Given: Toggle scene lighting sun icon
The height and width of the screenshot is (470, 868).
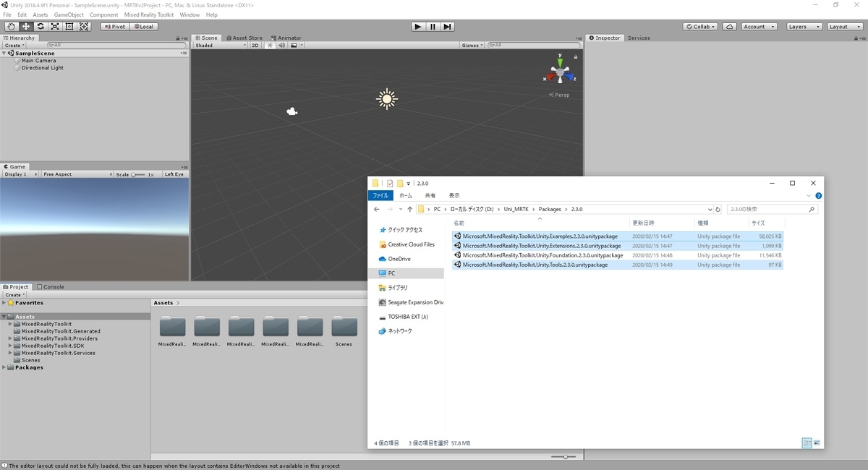Looking at the screenshot, I should coord(269,46).
